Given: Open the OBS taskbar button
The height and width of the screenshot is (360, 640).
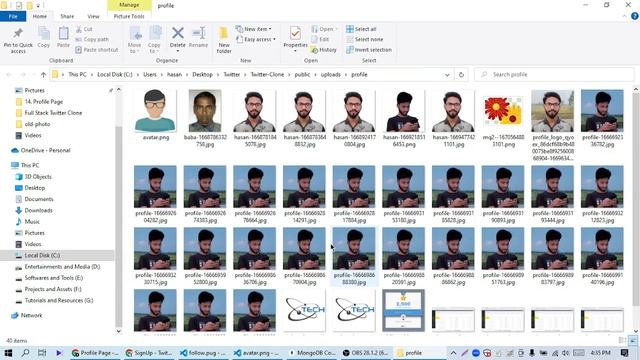Looking at the screenshot, I should point(366,353).
